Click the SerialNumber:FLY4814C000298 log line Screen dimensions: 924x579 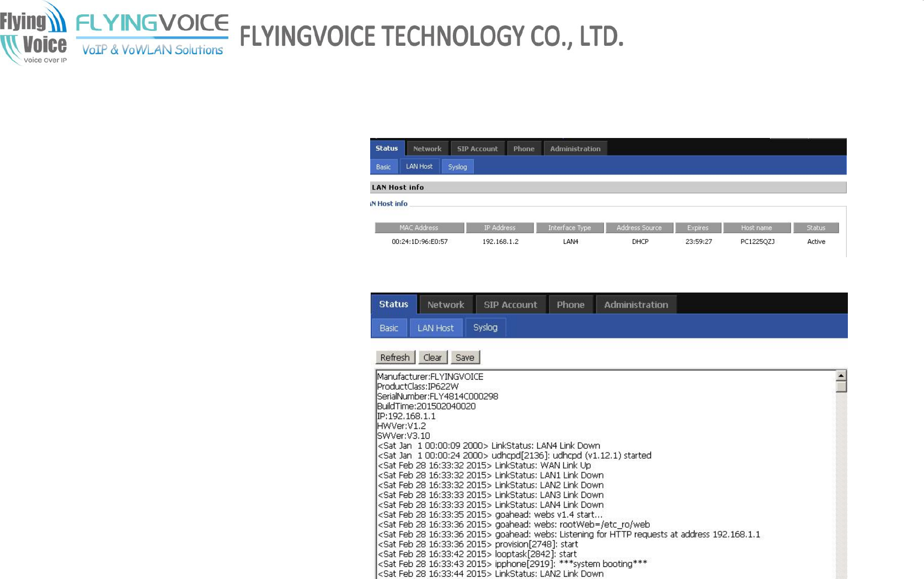(437, 397)
